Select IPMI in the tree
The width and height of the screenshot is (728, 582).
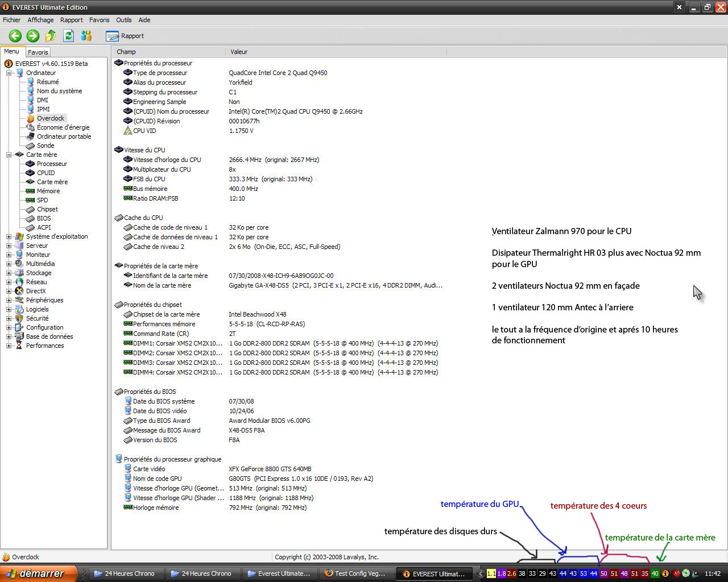tap(43, 109)
